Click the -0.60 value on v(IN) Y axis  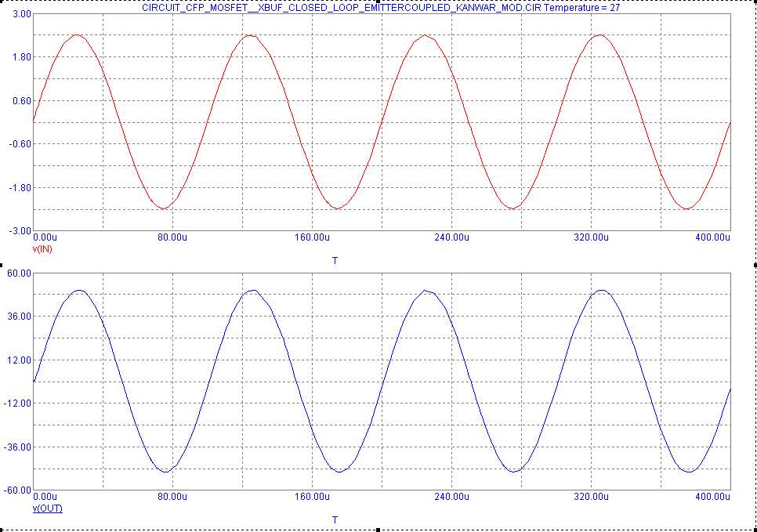[x=20, y=144]
